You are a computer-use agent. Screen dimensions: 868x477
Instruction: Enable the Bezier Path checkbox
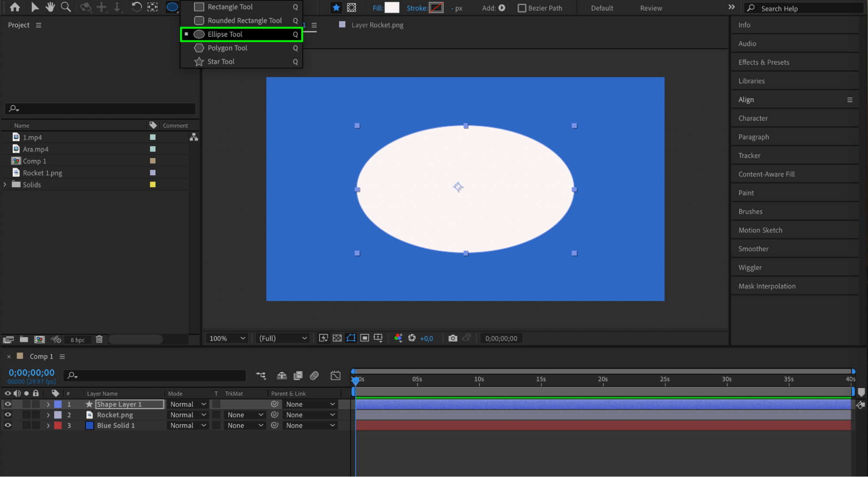(521, 8)
